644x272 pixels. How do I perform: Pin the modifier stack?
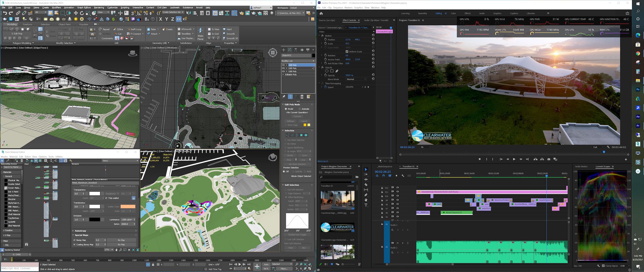284,97
